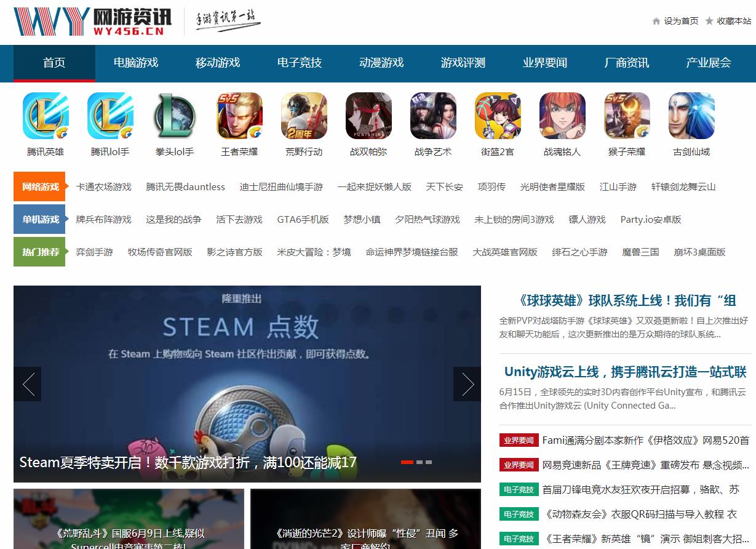Open the 这是我的战争 link
This screenshot has width=756, height=549.
173,220
